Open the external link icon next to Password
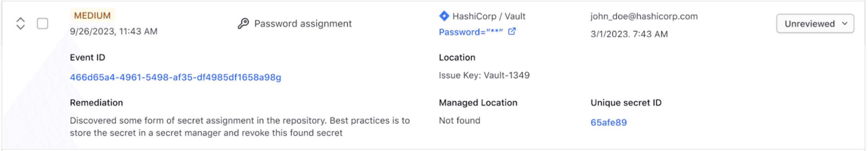Viewport: 868px width, 151px height. 512,32
